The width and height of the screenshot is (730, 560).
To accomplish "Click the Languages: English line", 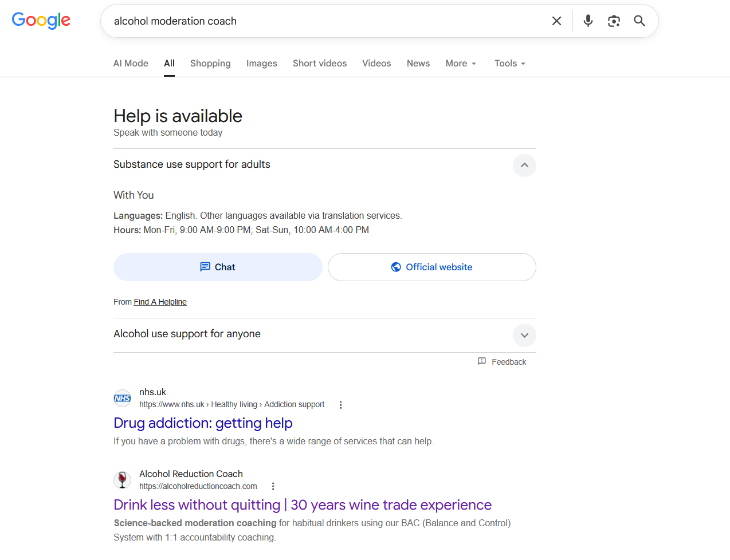I will click(258, 216).
